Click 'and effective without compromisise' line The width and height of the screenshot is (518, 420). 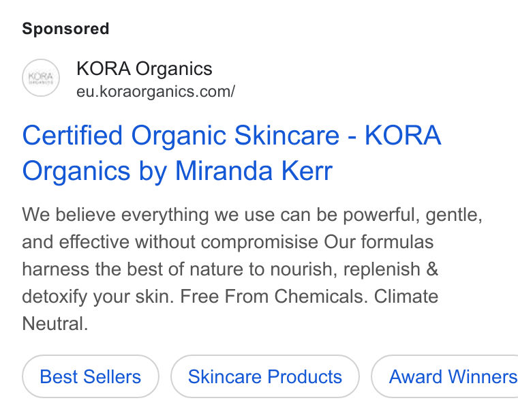pyautogui.click(x=228, y=242)
